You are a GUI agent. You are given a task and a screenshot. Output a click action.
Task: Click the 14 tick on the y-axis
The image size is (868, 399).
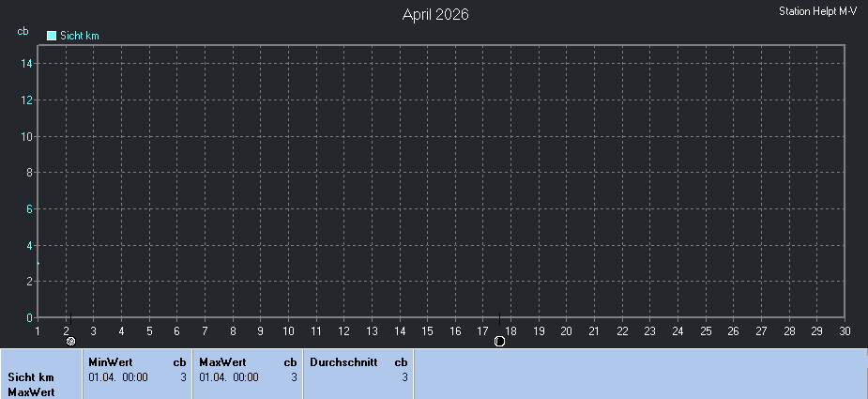coord(27,64)
